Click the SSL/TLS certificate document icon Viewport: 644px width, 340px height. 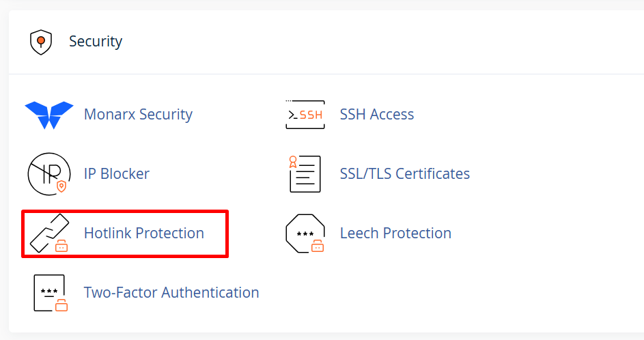pos(305,173)
